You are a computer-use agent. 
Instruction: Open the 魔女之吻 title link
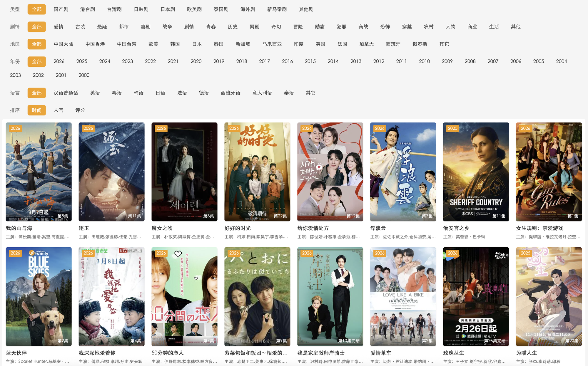pos(162,228)
